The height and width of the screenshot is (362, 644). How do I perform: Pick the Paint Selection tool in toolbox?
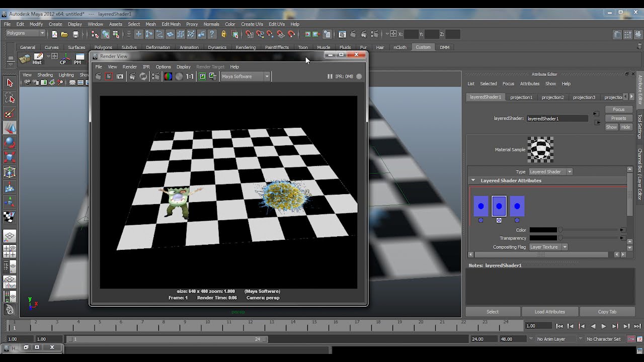pos(10,113)
